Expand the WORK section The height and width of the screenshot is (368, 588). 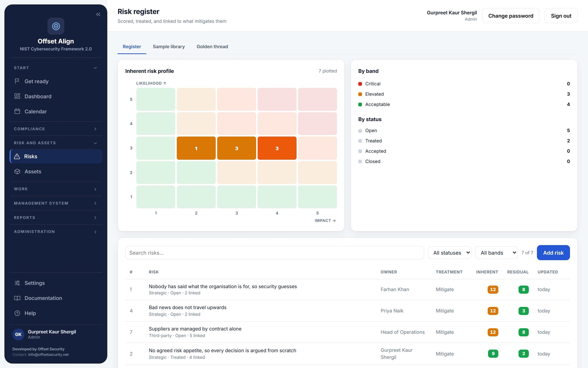56,189
